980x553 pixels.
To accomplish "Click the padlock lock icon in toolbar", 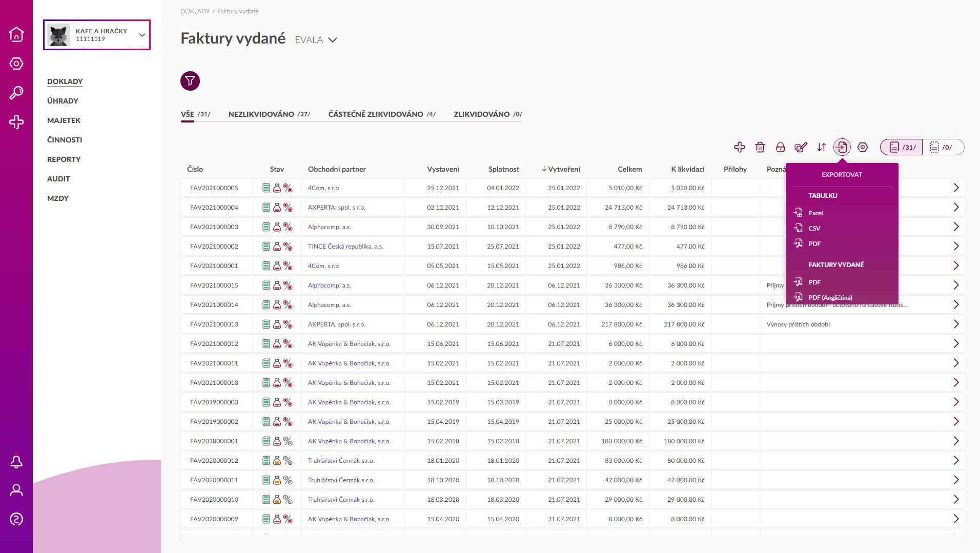I will (x=781, y=147).
